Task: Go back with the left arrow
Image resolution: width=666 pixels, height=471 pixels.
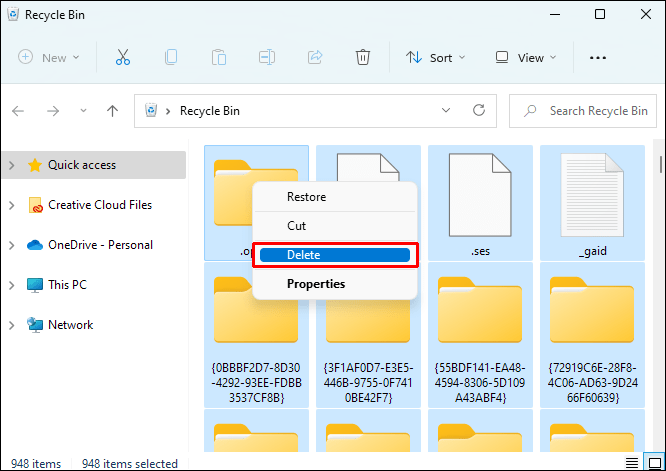Action: pyautogui.click(x=18, y=111)
